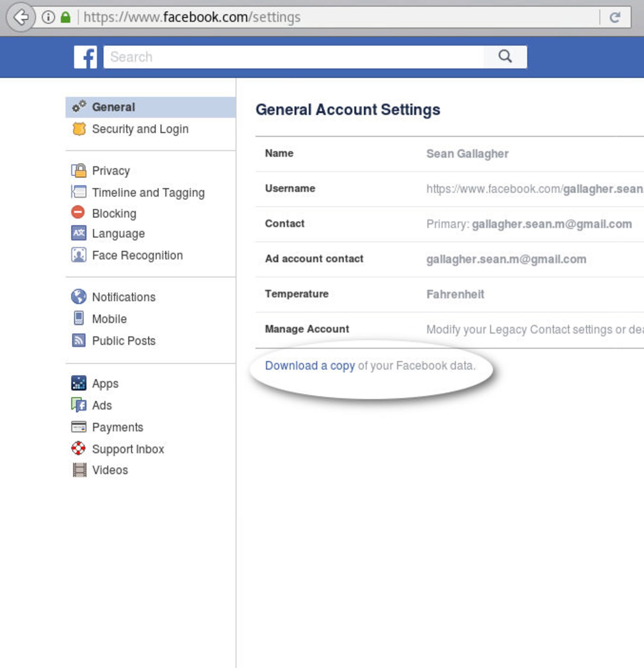Click the Ads flag icon
Viewport: 644px width, 668px height.
(x=79, y=405)
